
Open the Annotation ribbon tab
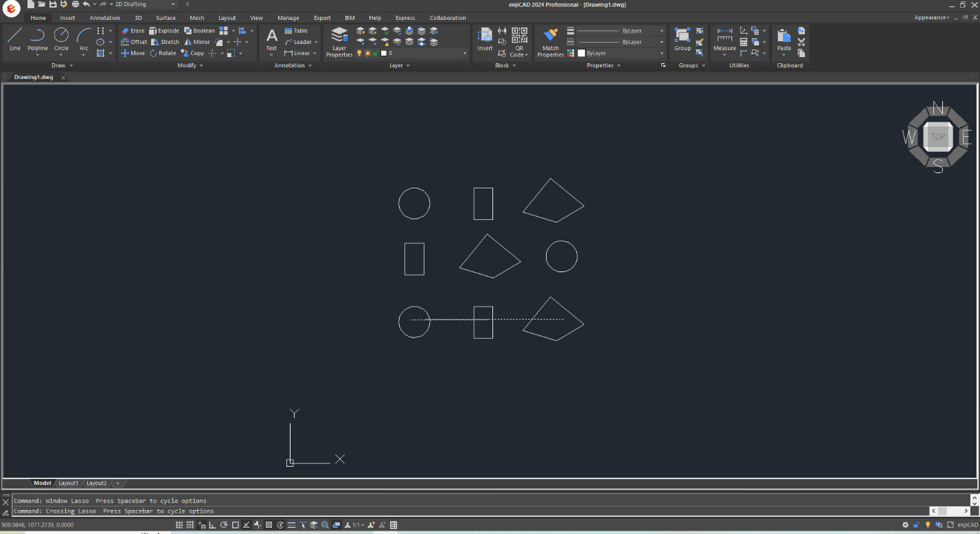click(x=104, y=18)
